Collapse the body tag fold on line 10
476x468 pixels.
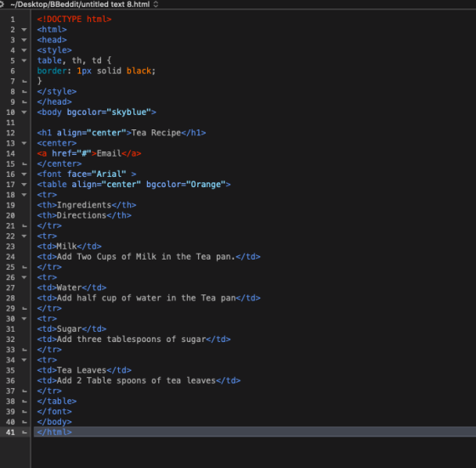coord(24,112)
